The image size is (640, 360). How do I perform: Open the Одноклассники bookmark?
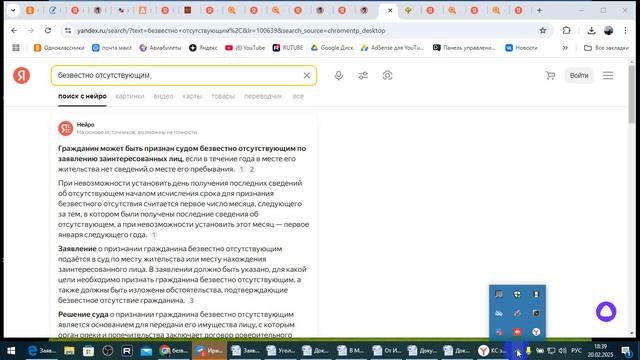(59, 48)
